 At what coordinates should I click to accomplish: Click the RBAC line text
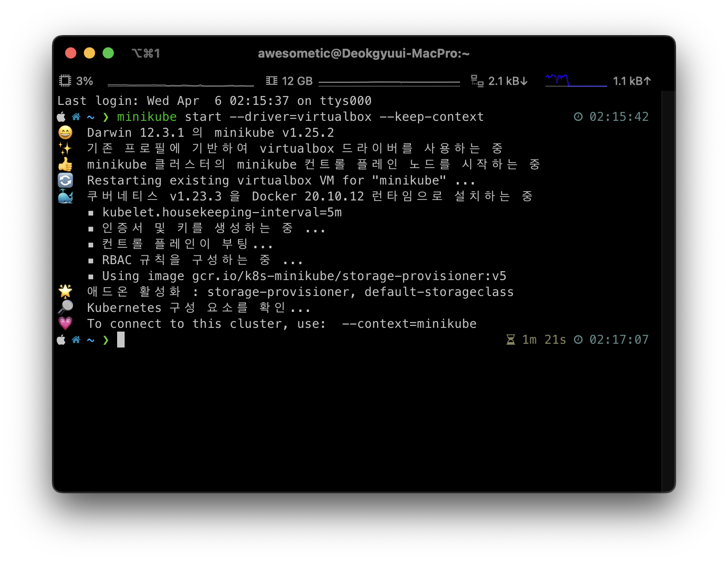[x=202, y=260]
